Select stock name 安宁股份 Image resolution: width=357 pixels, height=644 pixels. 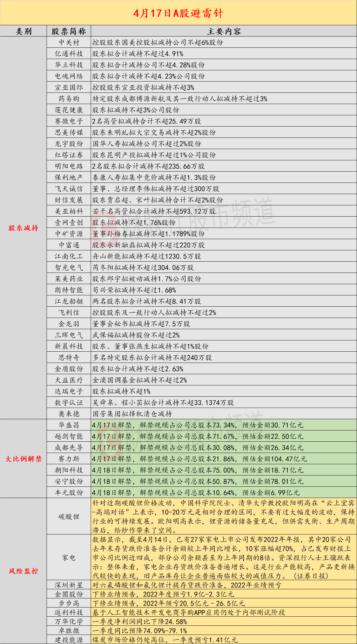click(69, 482)
